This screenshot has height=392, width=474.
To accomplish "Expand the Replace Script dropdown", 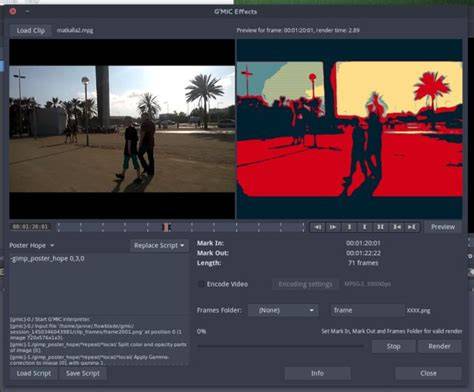I will point(159,246).
